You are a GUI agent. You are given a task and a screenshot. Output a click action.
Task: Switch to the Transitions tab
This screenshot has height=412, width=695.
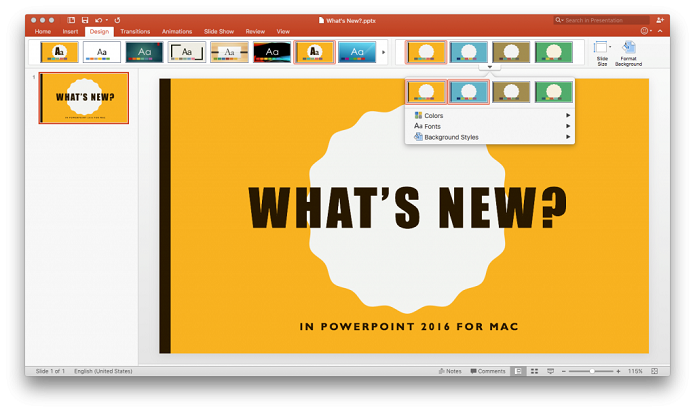(x=135, y=31)
